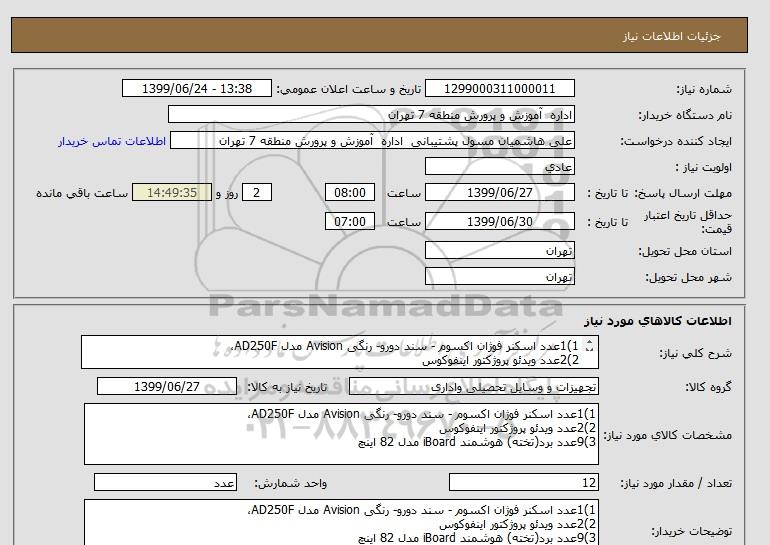Click the حداقل تاریخ اعتبار قیمت label
This screenshot has height=545, width=770.
pos(688,222)
